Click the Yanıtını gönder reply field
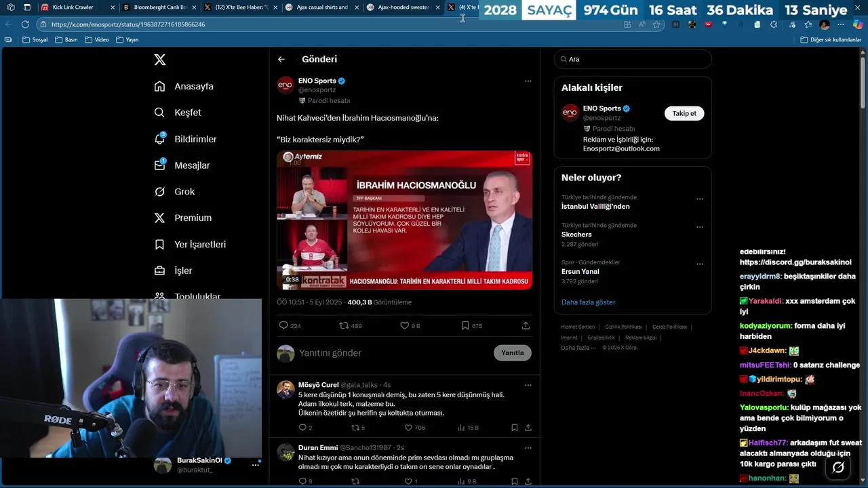Image resolution: width=868 pixels, height=488 pixels. tap(393, 353)
